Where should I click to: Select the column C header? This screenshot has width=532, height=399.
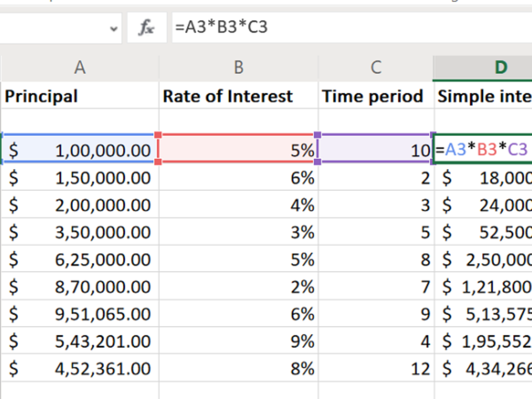pyautogui.click(x=376, y=67)
